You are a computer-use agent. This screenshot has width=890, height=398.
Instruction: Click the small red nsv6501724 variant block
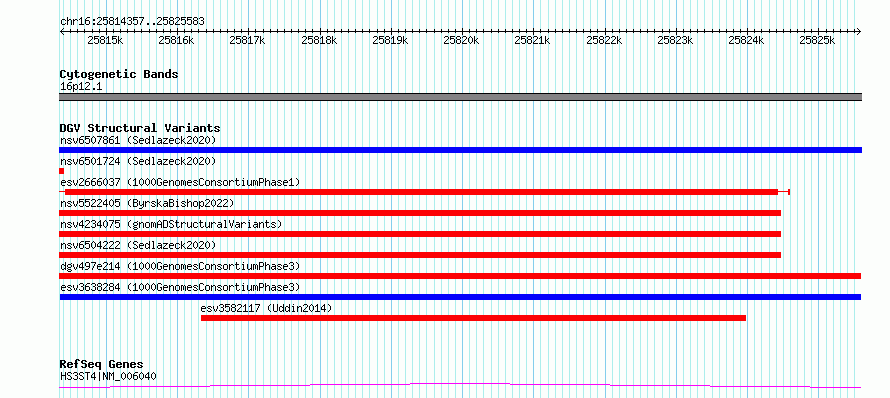tap(61, 171)
